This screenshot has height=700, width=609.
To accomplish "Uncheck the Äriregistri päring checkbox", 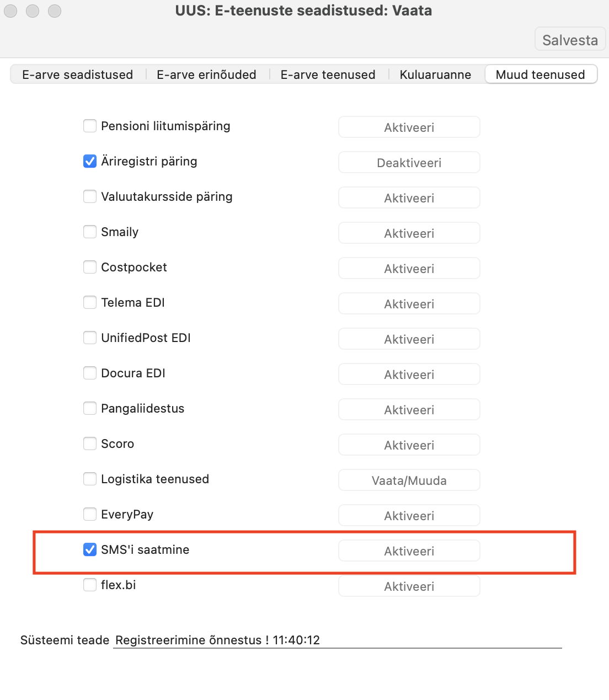I will click(90, 161).
